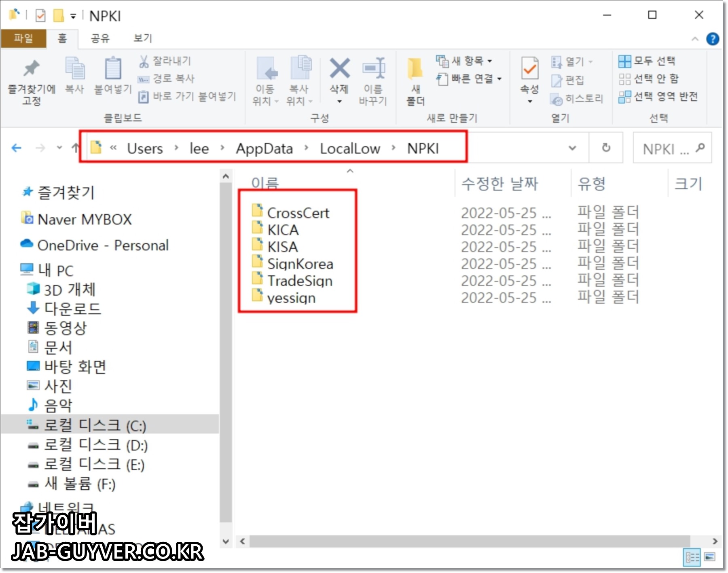Switch to the Share tab

tap(100, 39)
